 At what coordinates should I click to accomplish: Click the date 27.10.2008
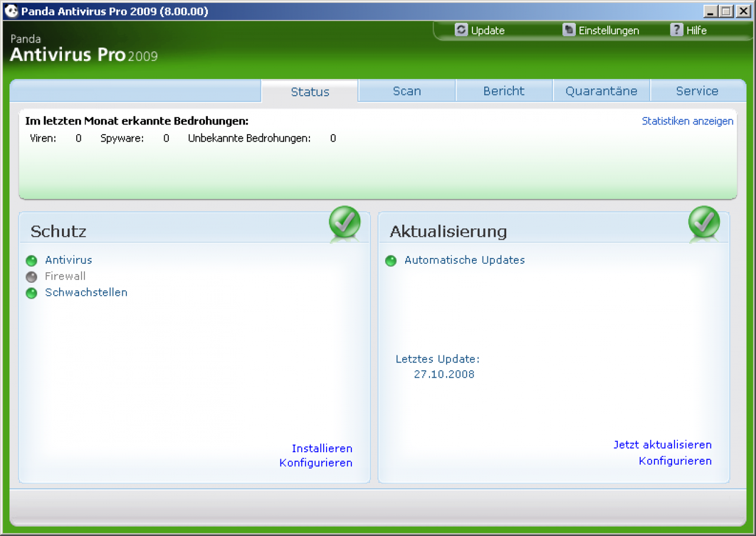[444, 374]
